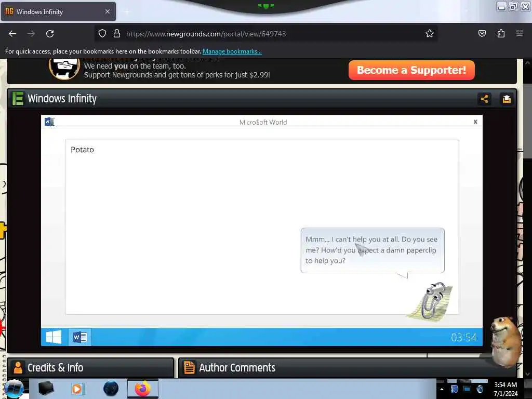Image resolution: width=532 pixels, height=399 pixels.
Task: Click the Word icon in Microsoft World title bar
Action: click(x=49, y=122)
